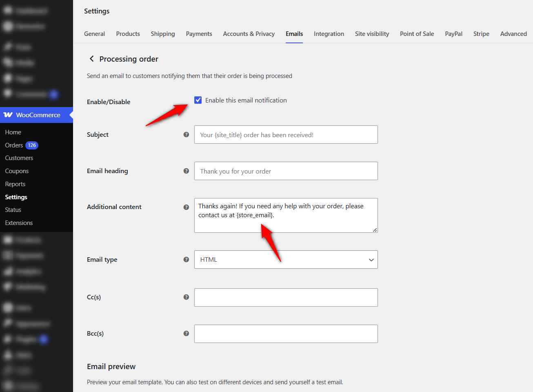The width and height of the screenshot is (533, 392).
Task: Click the Enable this email notification label
Action: pos(246,100)
